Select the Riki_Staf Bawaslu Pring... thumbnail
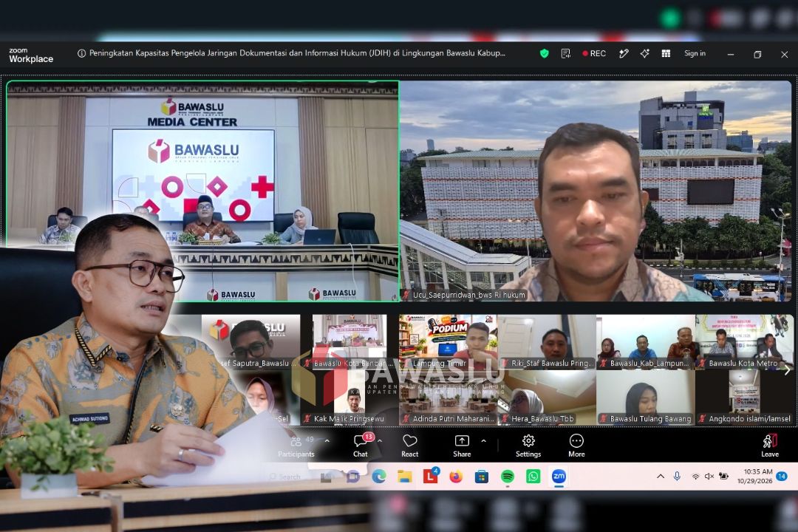 pyautogui.click(x=547, y=341)
